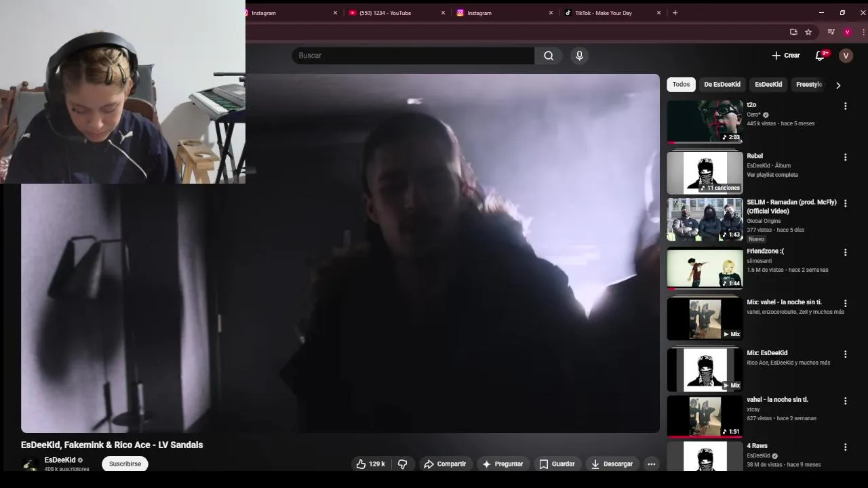This screenshot has height=488, width=868.
Task: Open the Rebel 11 canciones thumbnail
Action: (x=705, y=172)
